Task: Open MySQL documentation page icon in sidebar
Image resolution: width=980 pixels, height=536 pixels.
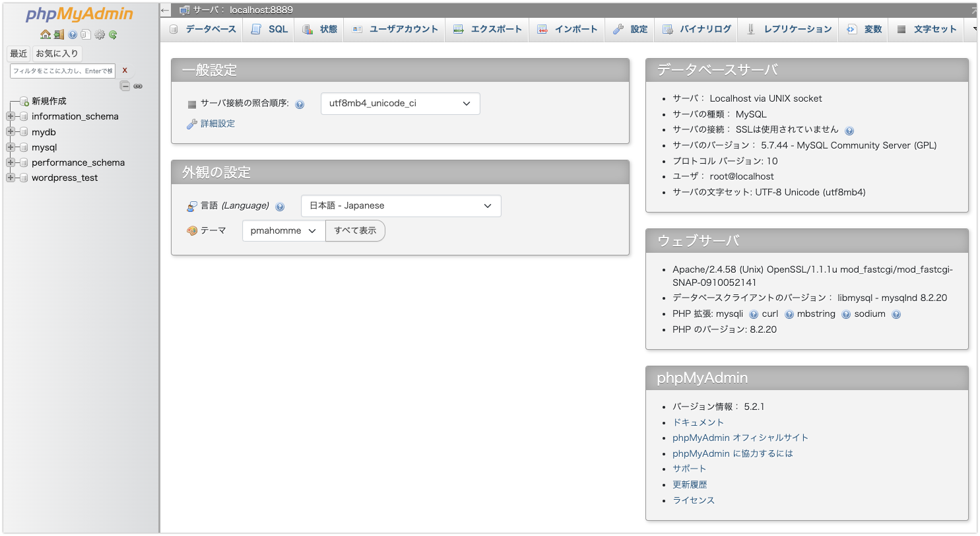Action: [x=86, y=34]
